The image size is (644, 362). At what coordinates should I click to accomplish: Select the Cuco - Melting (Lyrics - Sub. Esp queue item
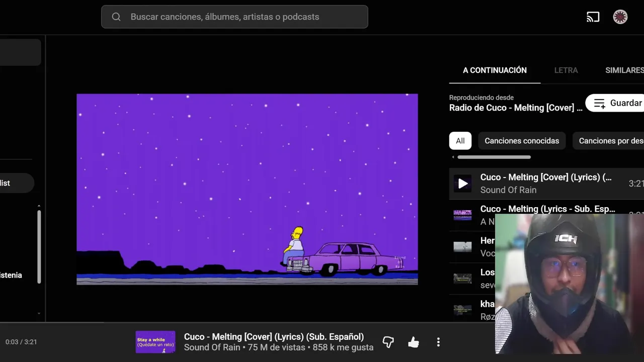point(548,209)
